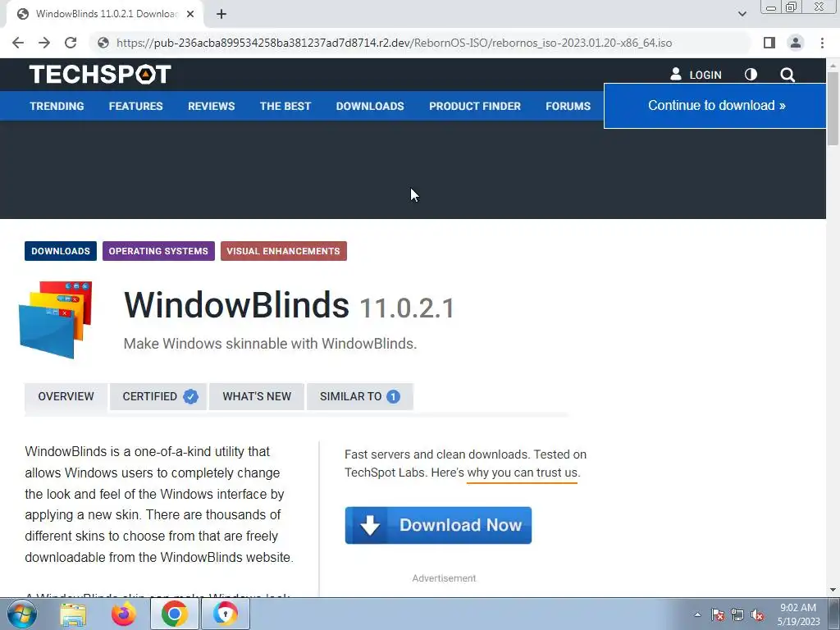
Task: Open a new tab with plus icon
Action: pyautogui.click(x=221, y=14)
